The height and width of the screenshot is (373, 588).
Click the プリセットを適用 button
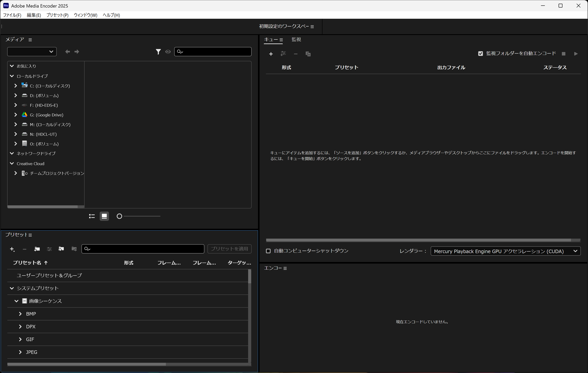click(x=229, y=249)
